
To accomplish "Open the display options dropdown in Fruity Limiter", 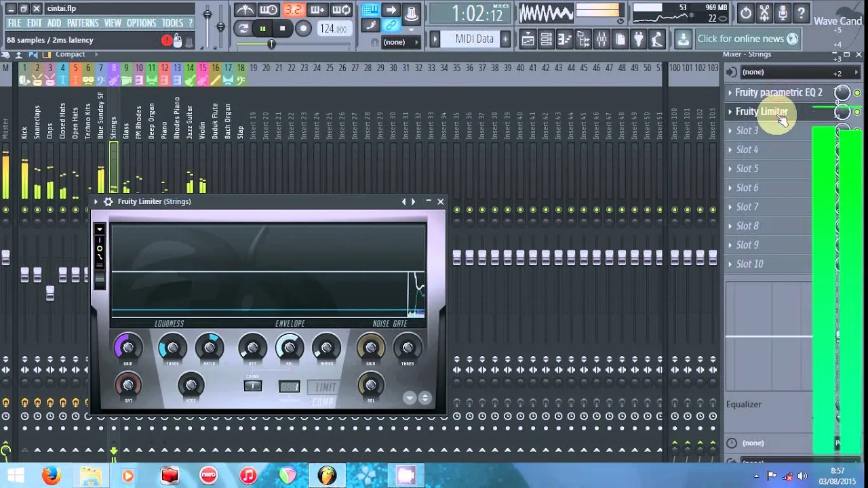I will coord(99,229).
